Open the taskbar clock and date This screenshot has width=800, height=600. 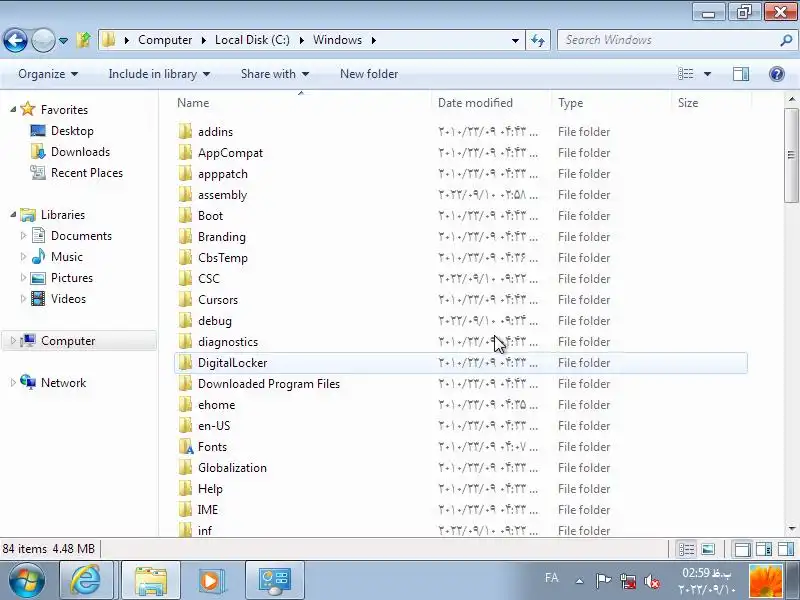pos(707,581)
